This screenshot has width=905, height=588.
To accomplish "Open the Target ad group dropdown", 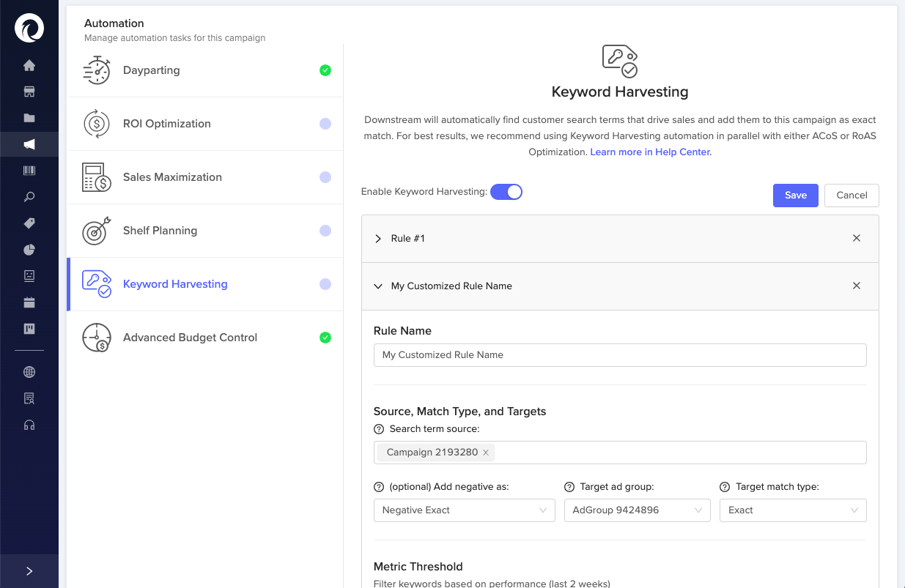I will [x=637, y=510].
